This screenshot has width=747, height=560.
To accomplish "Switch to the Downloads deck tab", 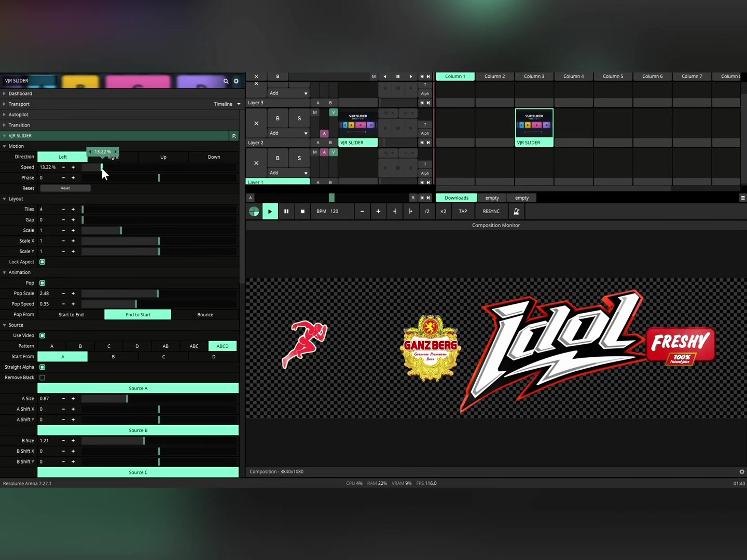I will point(457,198).
